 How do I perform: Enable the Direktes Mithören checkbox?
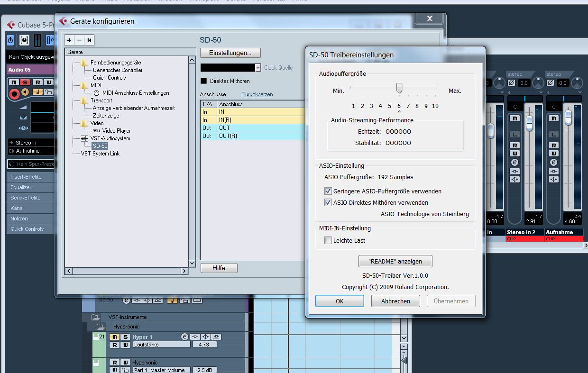(x=204, y=81)
